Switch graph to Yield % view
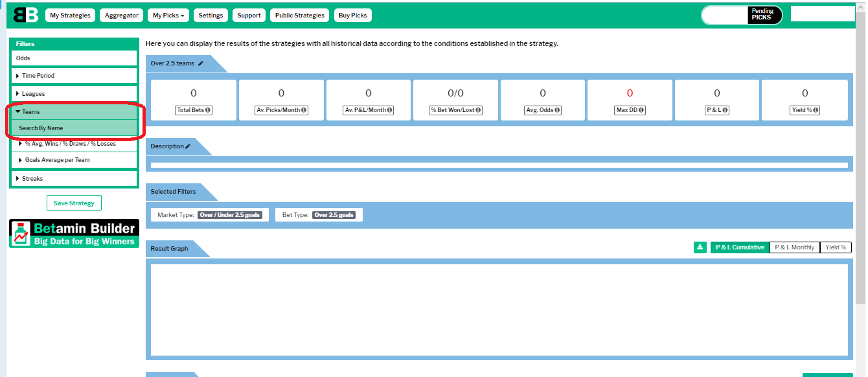 coord(836,247)
